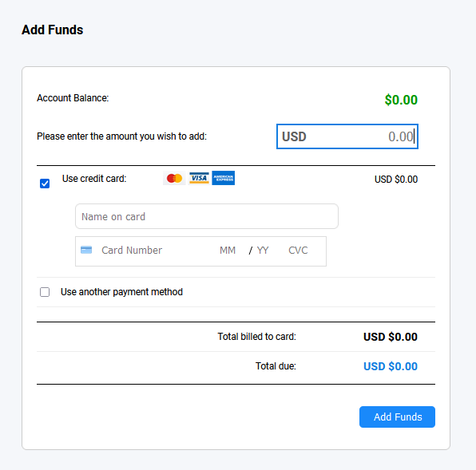The height and width of the screenshot is (470, 476).
Task: Click the Total billed to card amount
Action: click(x=391, y=337)
